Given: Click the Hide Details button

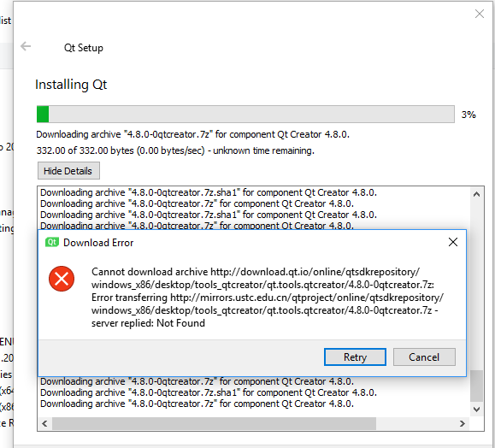Looking at the screenshot, I should (x=68, y=171).
